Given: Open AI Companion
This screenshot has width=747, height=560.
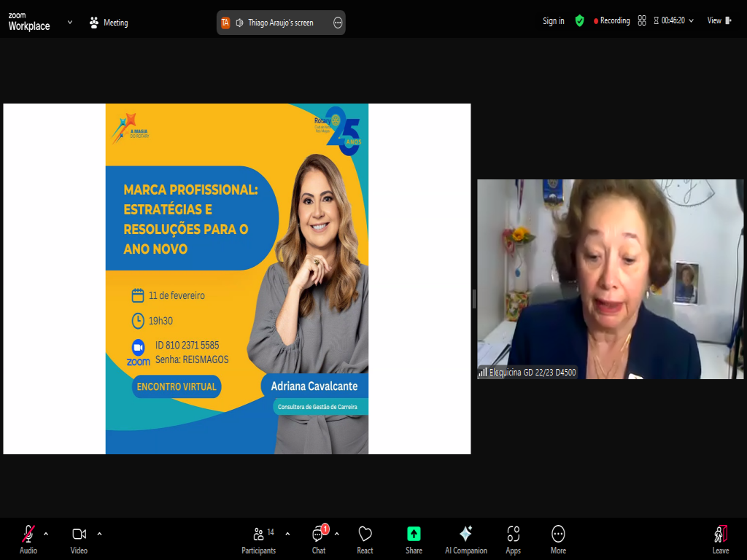Looking at the screenshot, I should click(465, 539).
